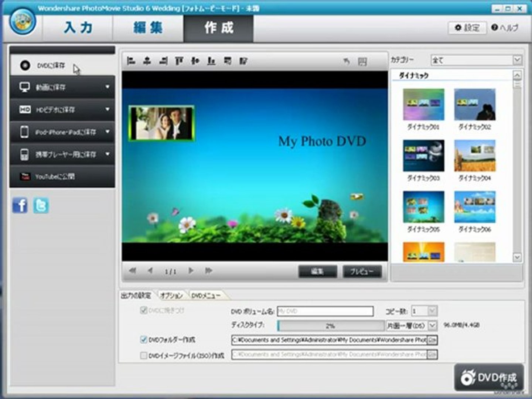Expand the 携帯プレーヤー用に保存 dropdown
The height and width of the screenshot is (399, 532).
[108, 154]
